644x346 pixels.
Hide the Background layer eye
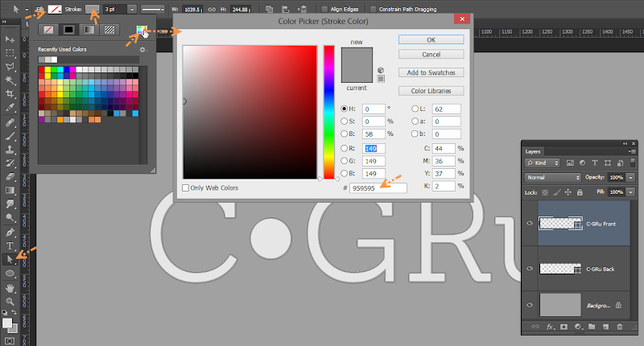[x=530, y=304]
